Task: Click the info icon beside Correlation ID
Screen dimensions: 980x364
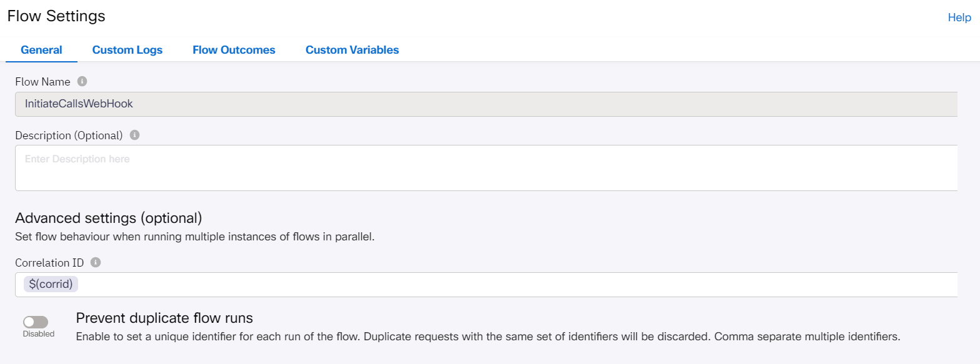Action: tap(95, 262)
